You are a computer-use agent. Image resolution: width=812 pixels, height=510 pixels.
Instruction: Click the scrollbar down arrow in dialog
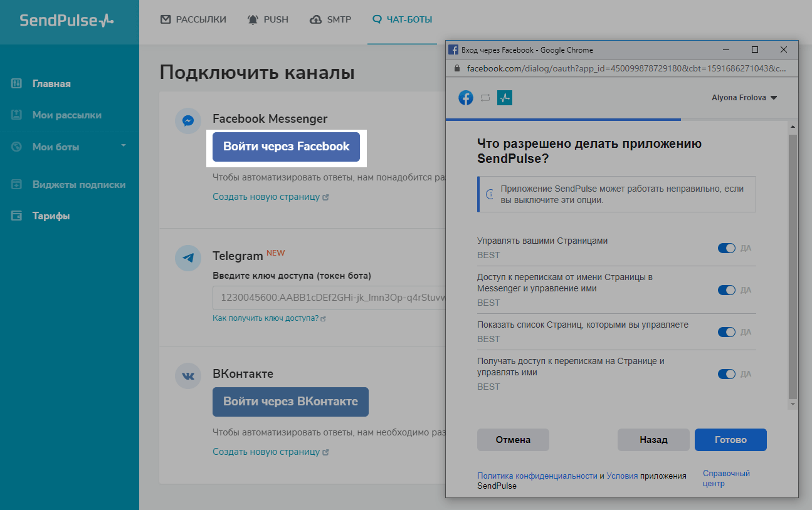[793, 405]
